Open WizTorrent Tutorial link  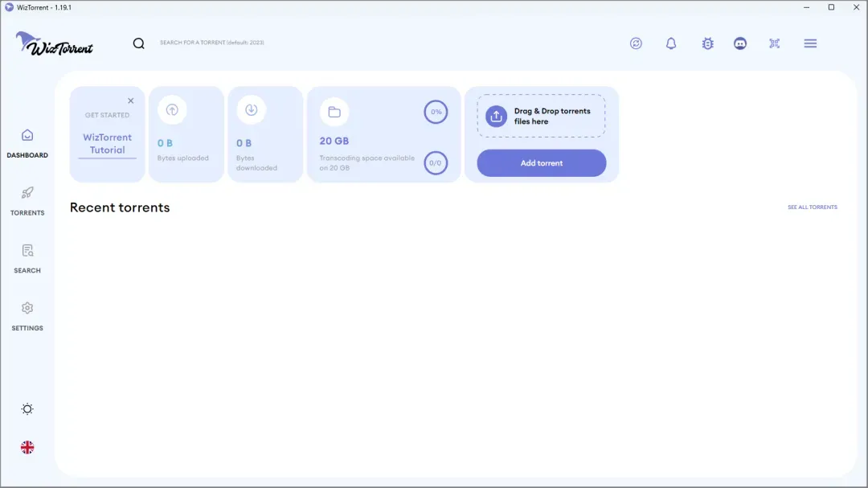point(108,143)
